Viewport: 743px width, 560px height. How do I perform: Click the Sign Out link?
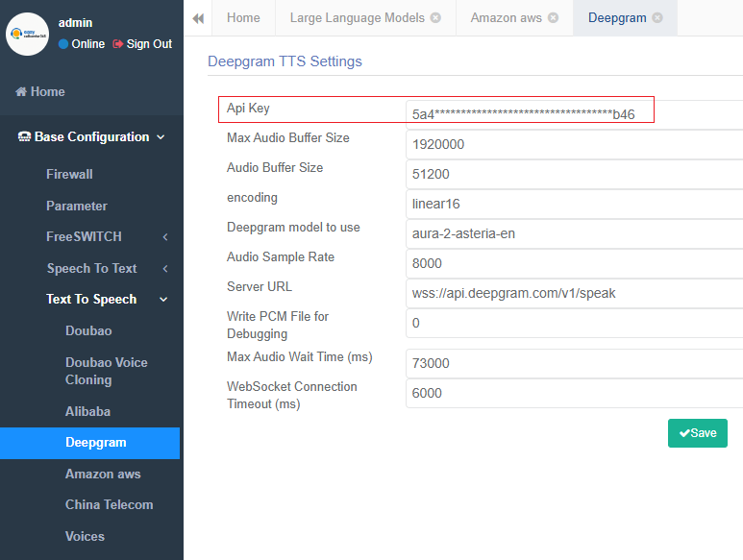[142, 44]
